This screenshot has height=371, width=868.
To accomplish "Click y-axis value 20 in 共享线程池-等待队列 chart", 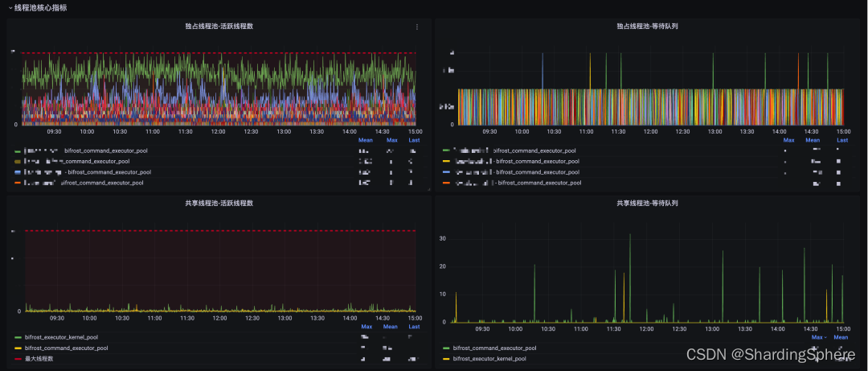I will [x=443, y=266].
